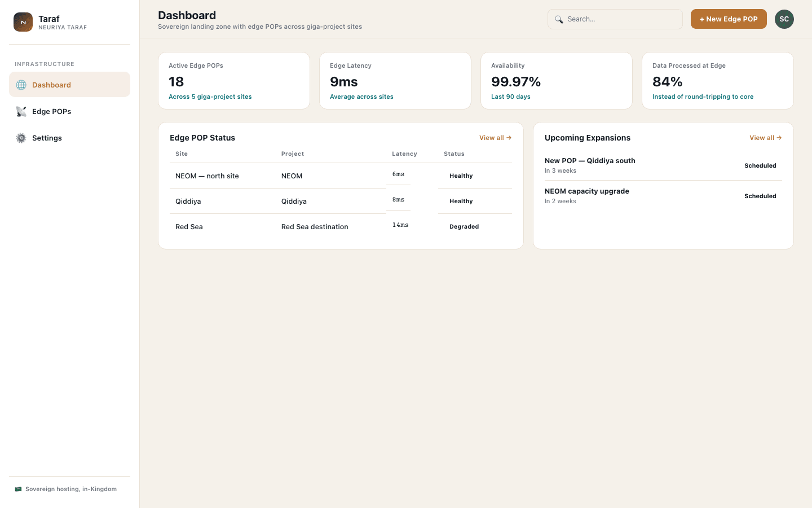Open Settings from the sidebar
Screen dimensions: 812x508
click(70, 138)
